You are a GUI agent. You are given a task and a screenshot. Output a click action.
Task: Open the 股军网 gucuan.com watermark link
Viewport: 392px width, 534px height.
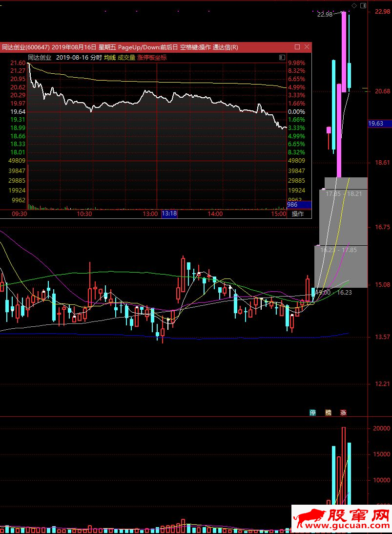coord(342,519)
